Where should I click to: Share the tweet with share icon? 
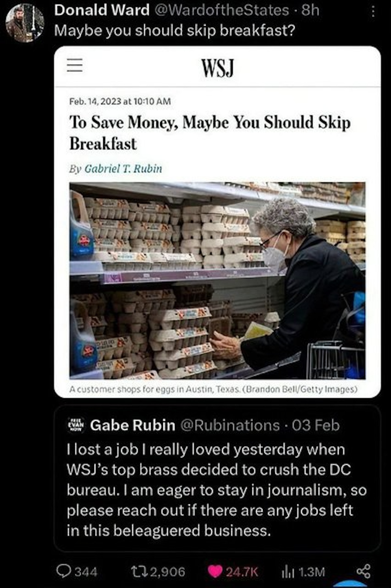[363, 571]
